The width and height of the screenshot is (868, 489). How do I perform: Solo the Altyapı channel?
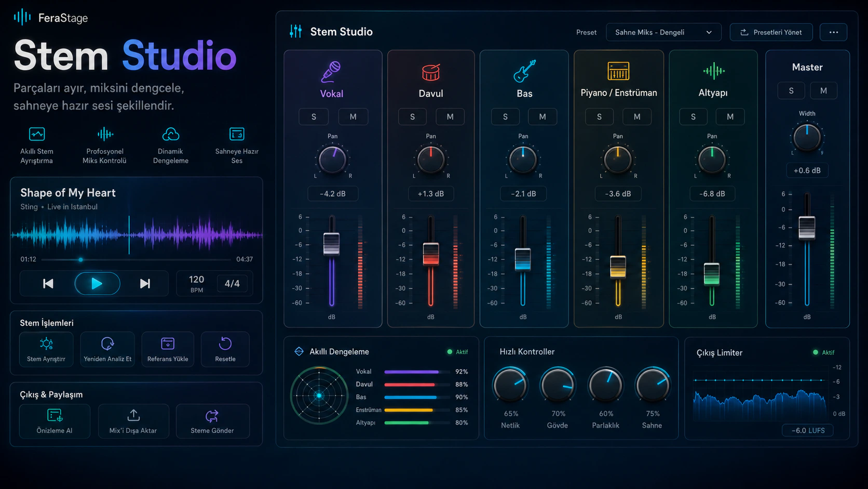pos(693,117)
